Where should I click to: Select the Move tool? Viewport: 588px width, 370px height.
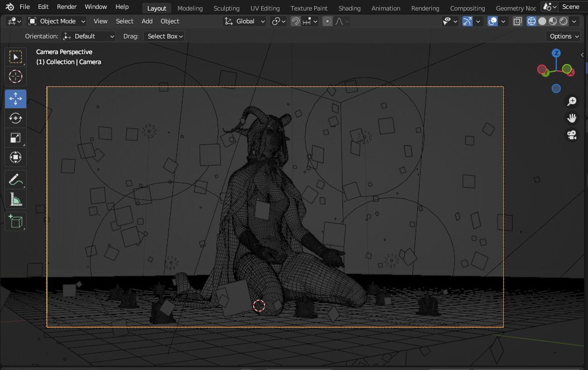(x=16, y=99)
